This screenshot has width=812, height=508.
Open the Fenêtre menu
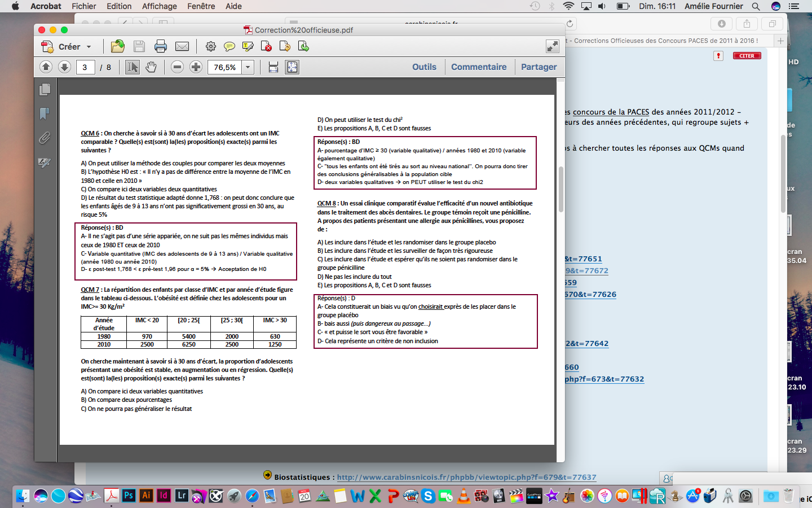[x=201, y=6]
